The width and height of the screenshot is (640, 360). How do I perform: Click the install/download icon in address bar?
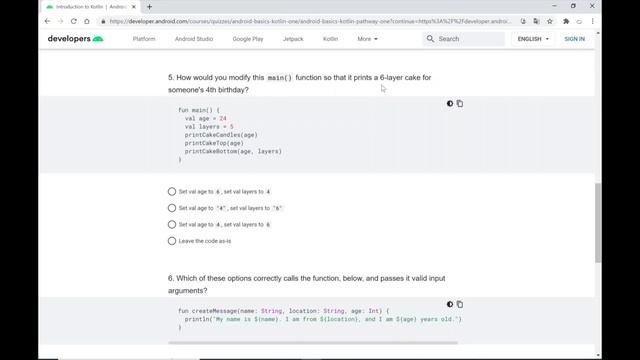tap(523, 21)
